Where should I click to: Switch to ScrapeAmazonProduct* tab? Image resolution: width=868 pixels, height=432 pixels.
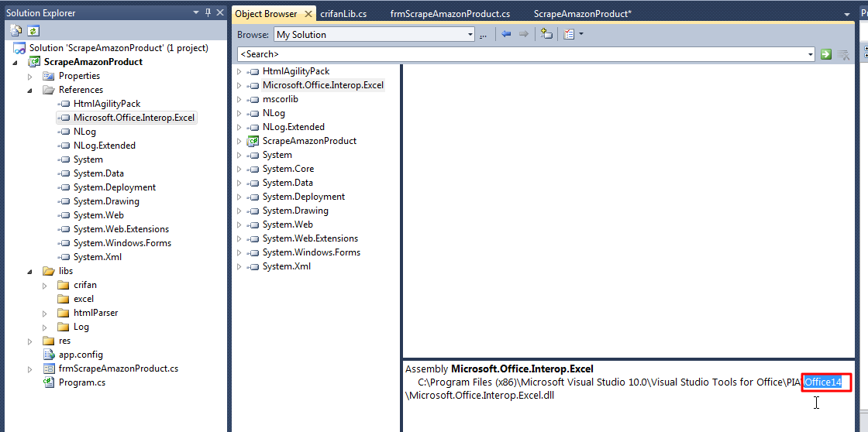[x=582, y=14]
